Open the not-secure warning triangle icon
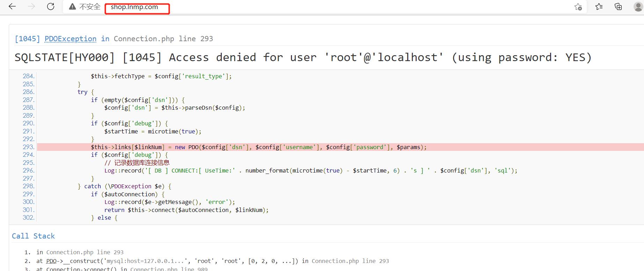The width and height of the screenshot is (644, 271). (72, 7)
